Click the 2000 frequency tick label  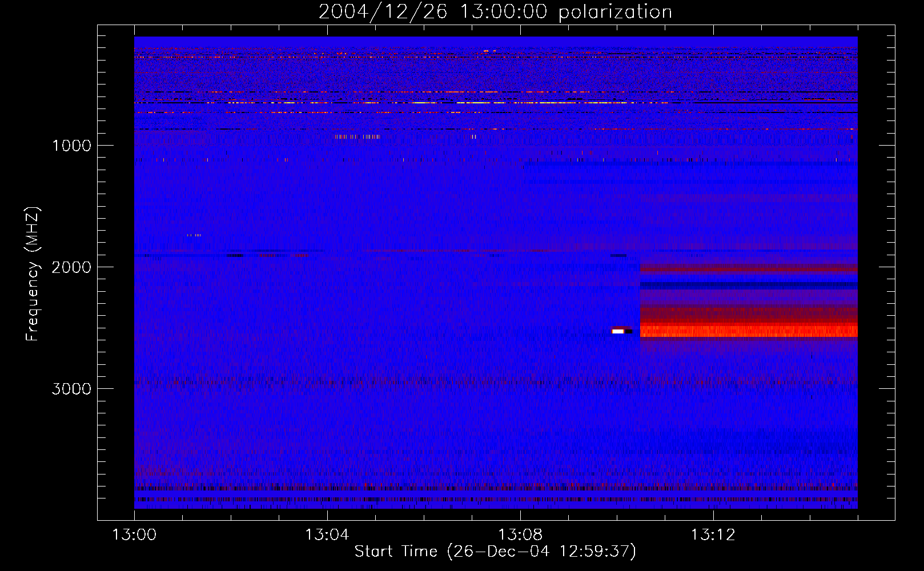(71, 267)
